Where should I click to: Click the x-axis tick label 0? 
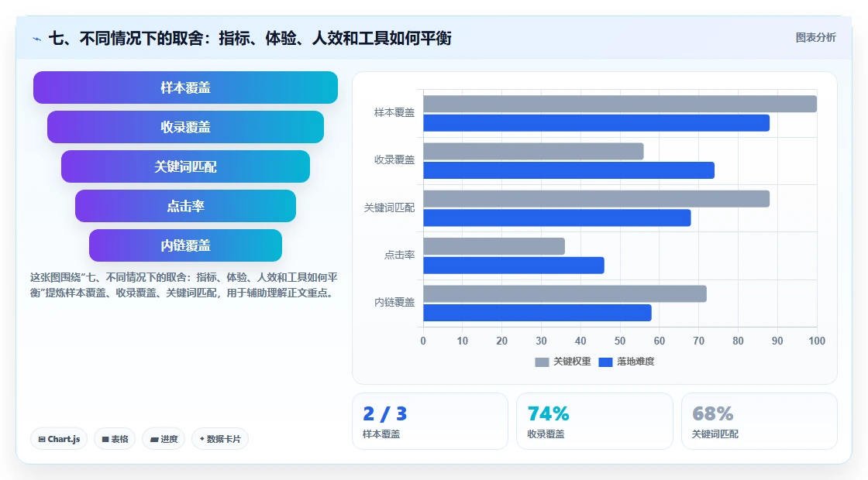tap(423, 341)
